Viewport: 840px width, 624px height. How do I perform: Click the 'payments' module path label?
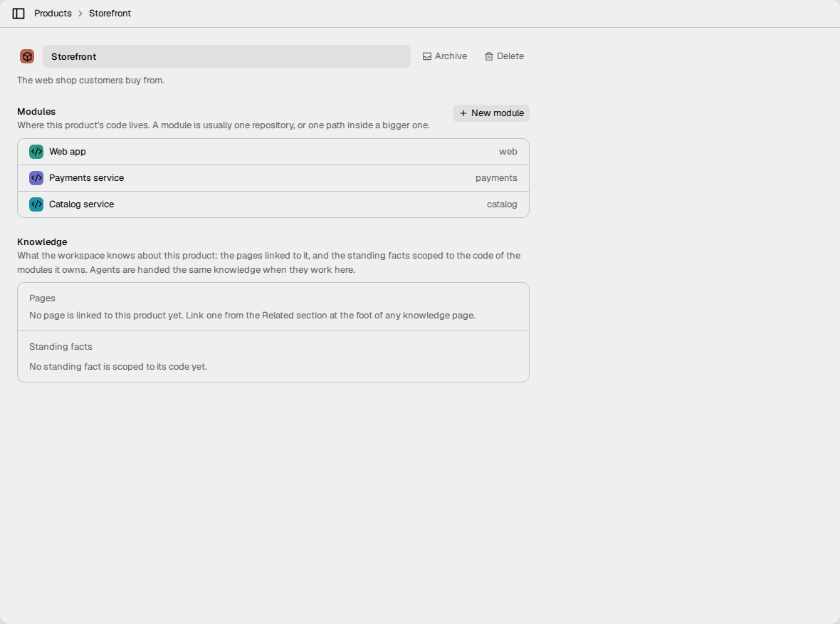click(496, 178)
